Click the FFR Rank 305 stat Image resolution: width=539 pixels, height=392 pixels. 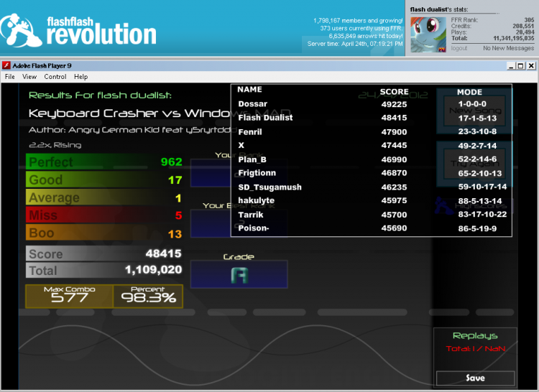[492, 20]
